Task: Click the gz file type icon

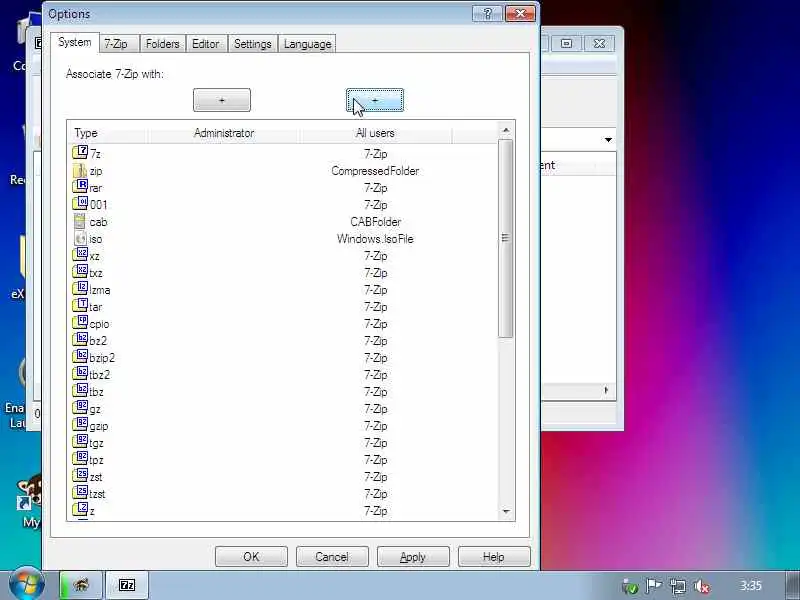Action: [80, 408]
